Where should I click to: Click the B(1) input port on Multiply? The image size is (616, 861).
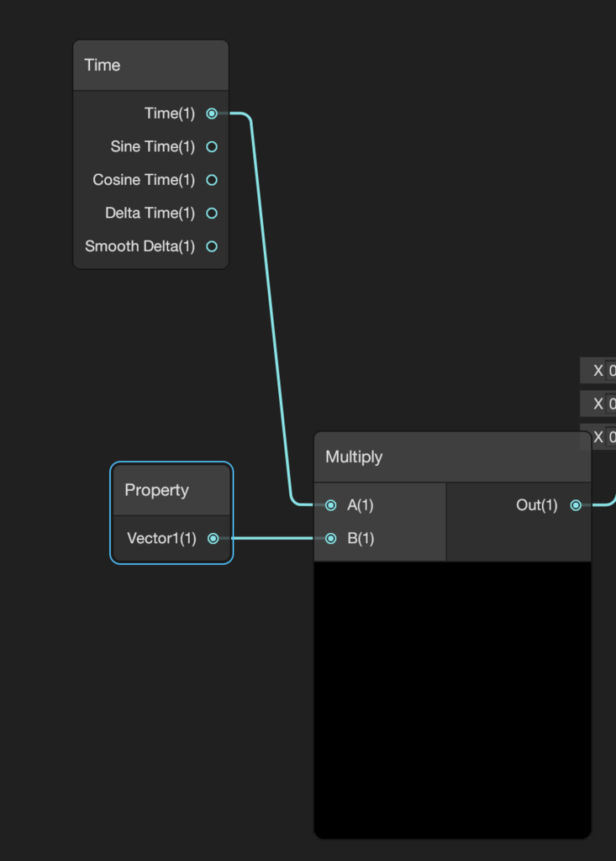tap(330, 539)
